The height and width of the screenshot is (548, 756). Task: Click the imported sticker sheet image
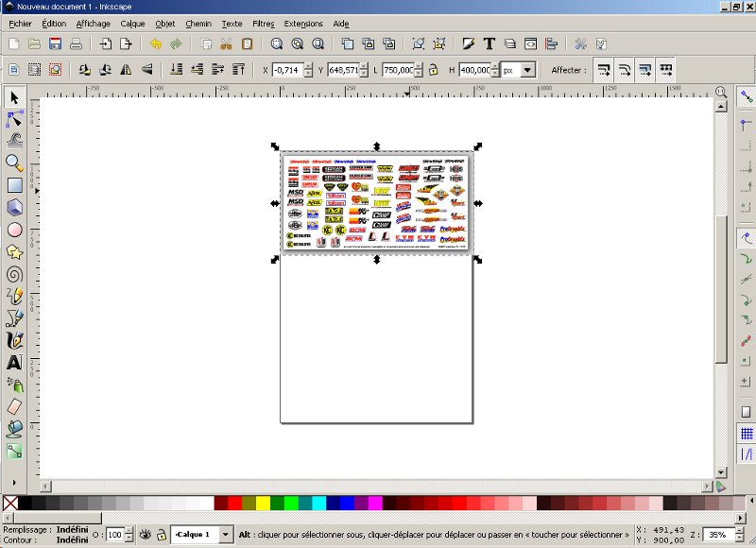pyautogui.click(x=376, y=202)
